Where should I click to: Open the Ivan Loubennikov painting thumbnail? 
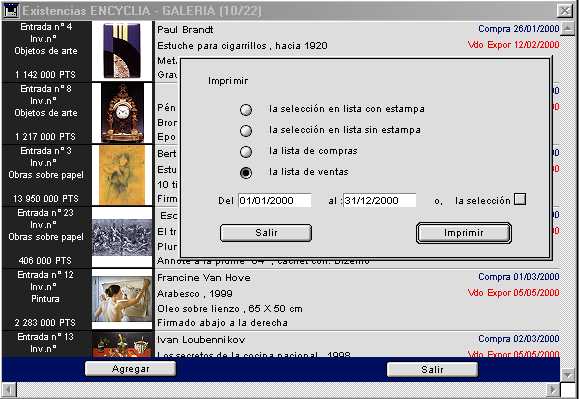[x=122, y=344]
